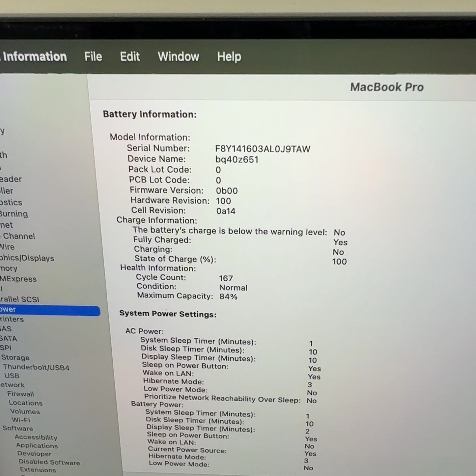476x476 pixels.
Task: Select Accessibility under Software
Action: click(36, 437)
